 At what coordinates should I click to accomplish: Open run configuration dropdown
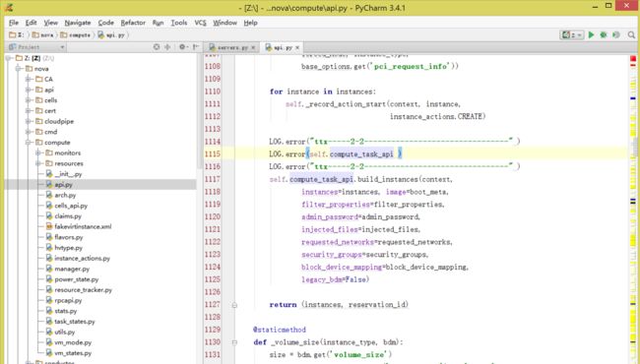tap(572, 35)
